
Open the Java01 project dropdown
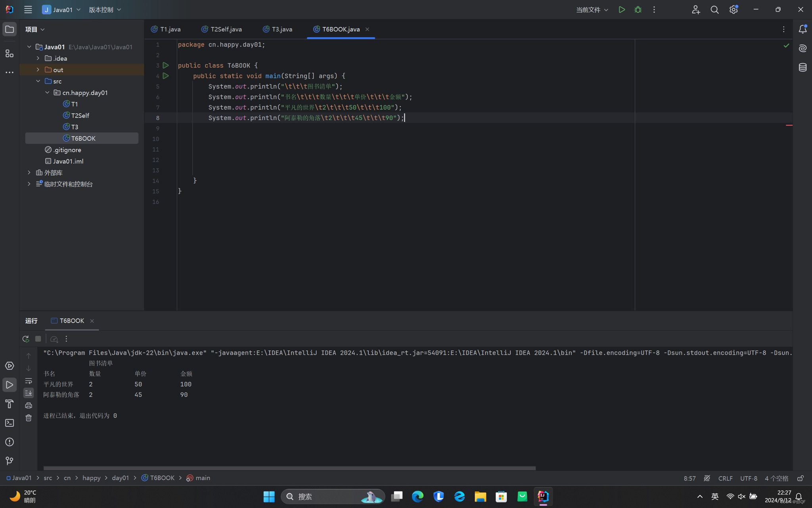61,10
